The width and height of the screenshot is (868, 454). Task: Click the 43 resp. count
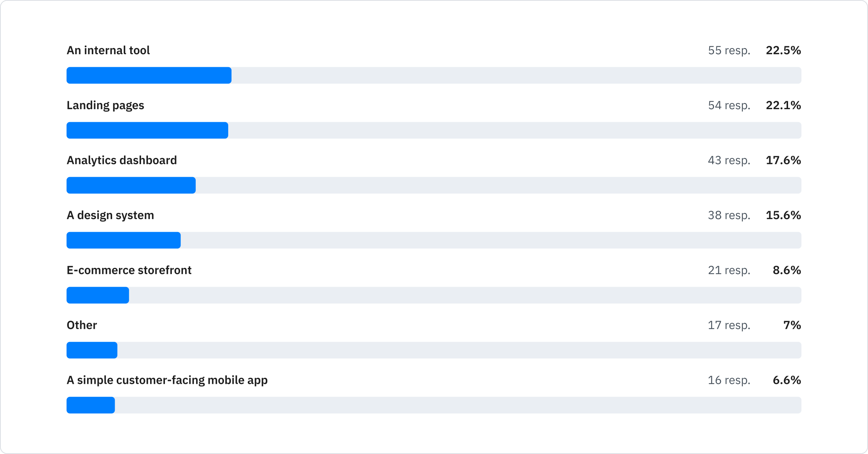pyautogui.click(x=729, y=160)
